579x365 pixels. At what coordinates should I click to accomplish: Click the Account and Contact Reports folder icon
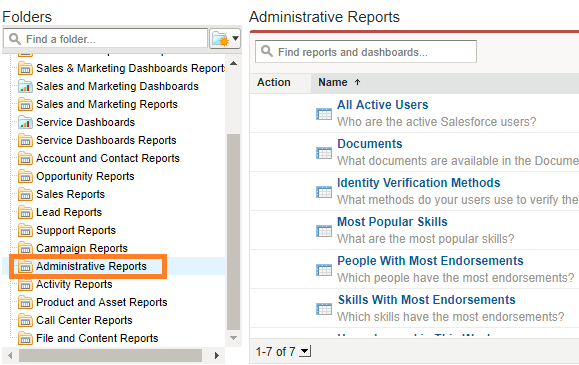(x=25, y=158)
